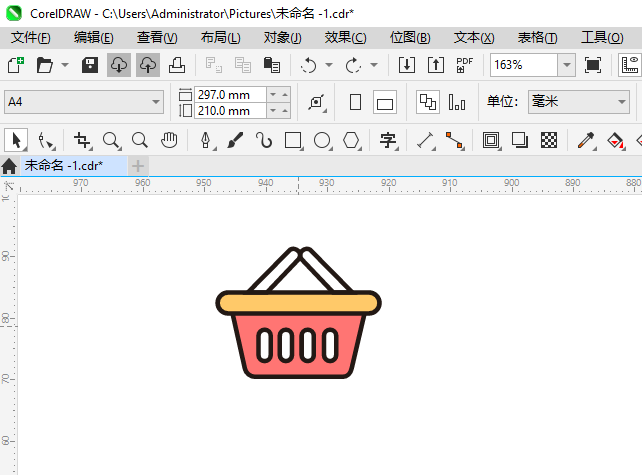This screenshot has height=475, width=642.
Task: Select the Pick arrow tool
Action: pyautogui.click(x=16, y=140)
